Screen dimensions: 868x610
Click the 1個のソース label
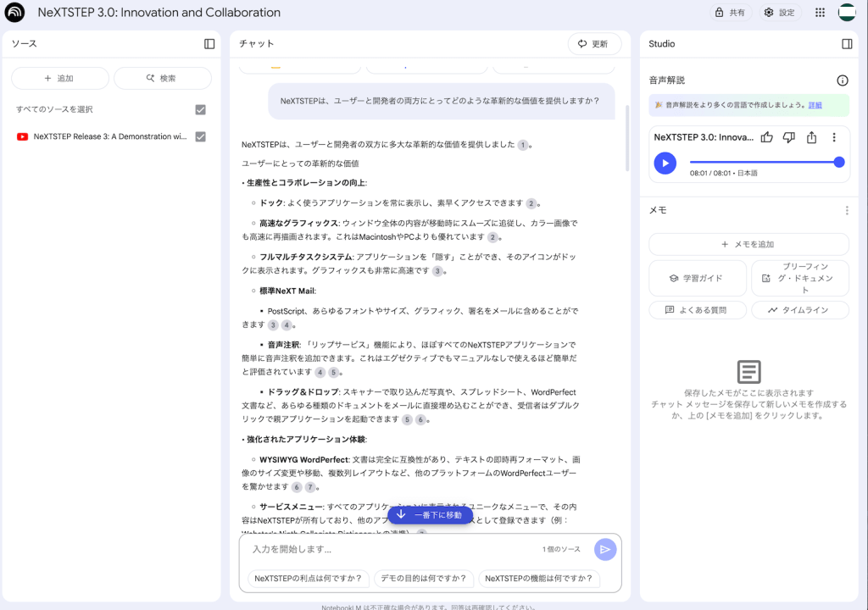coord(561,549)
